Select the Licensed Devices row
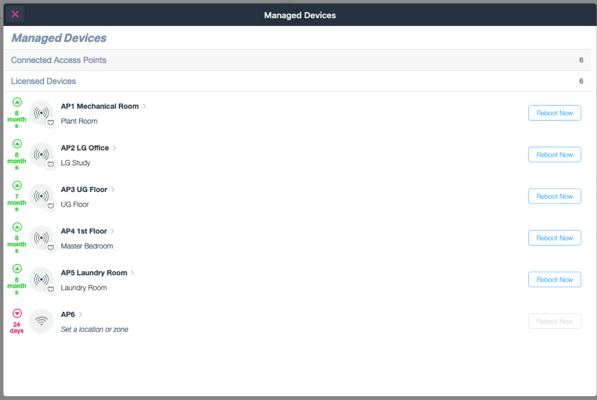The width and height of the screenshot is (597, 400). pyautogui.click(x=297, y=81)
